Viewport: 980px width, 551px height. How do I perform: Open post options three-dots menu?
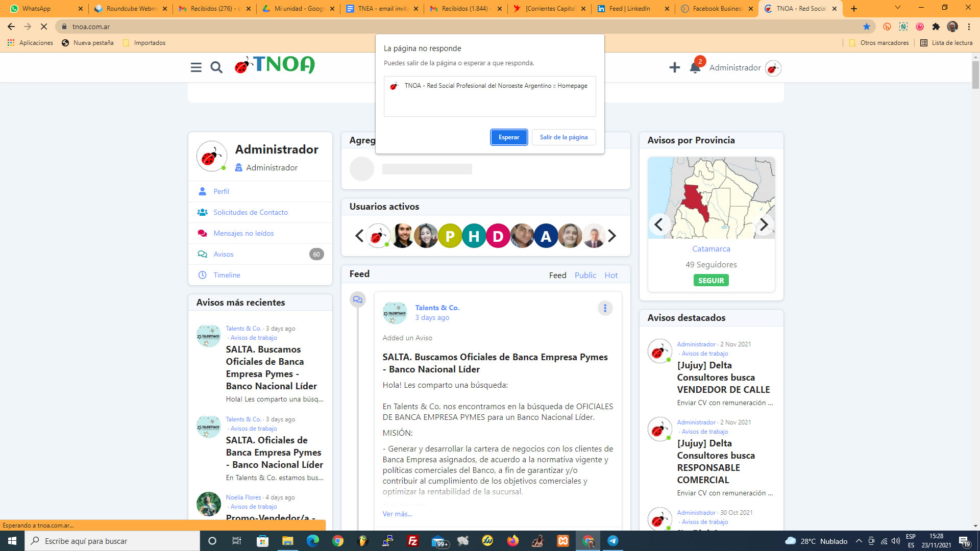click(x=605, y=308)
